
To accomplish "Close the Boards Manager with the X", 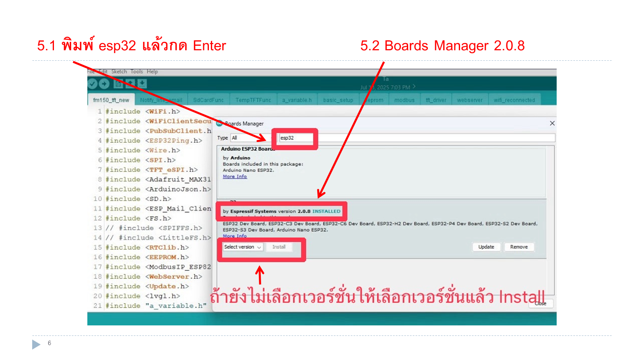I will tap(552, 123).
